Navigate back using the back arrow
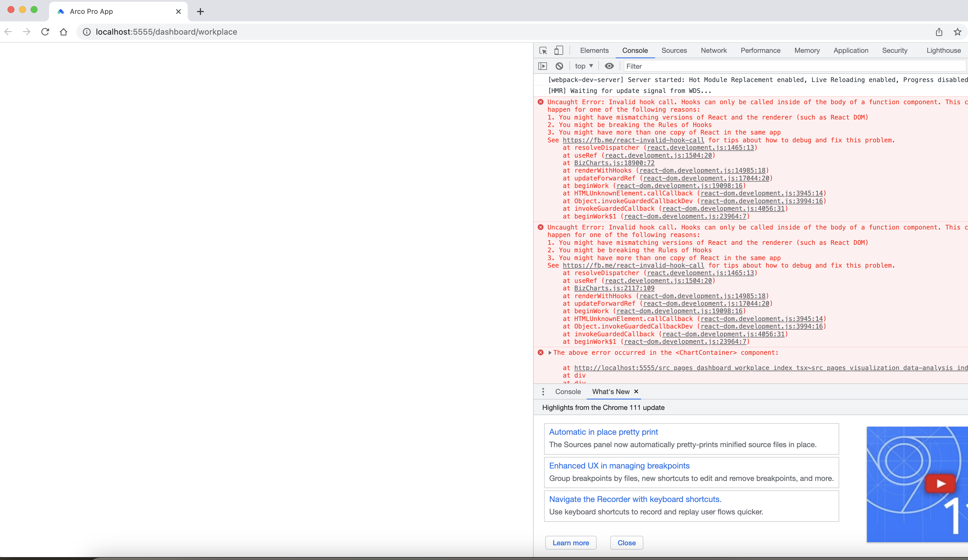 click(8, 32)
